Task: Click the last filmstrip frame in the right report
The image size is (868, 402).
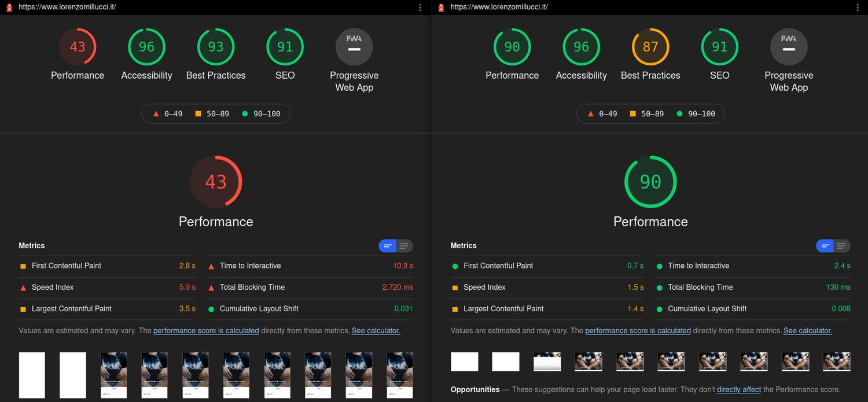Action: click(837, 362)
